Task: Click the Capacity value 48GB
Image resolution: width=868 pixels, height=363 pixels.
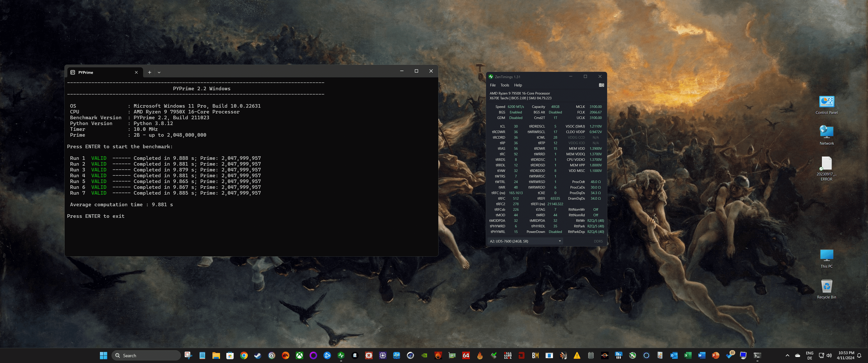Action: 555,107
